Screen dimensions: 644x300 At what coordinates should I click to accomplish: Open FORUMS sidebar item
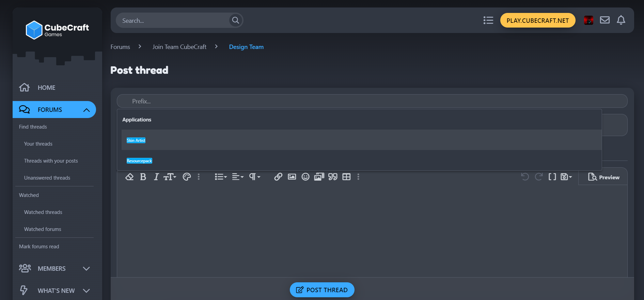50,110
